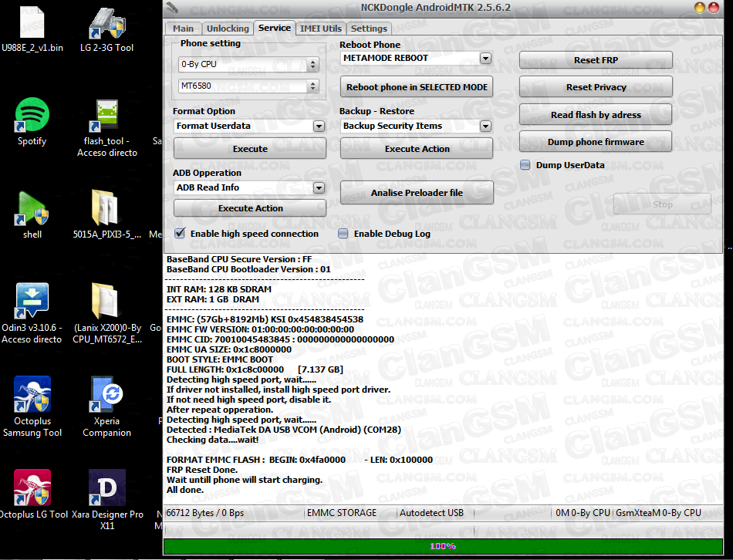Click the yellow minimize button of NCKDongle
The width and height of the screenshot is (733, 560).
pos(700,8)
